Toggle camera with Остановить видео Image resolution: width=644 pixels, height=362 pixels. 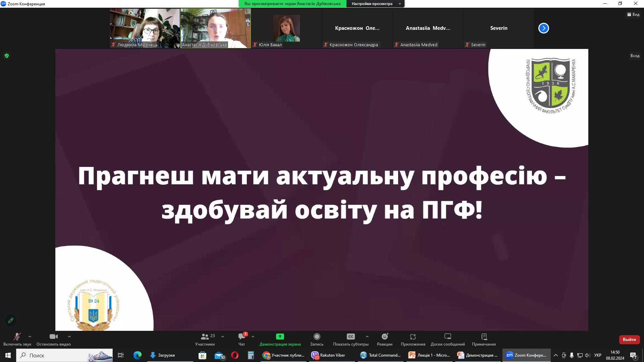point(53,337)
